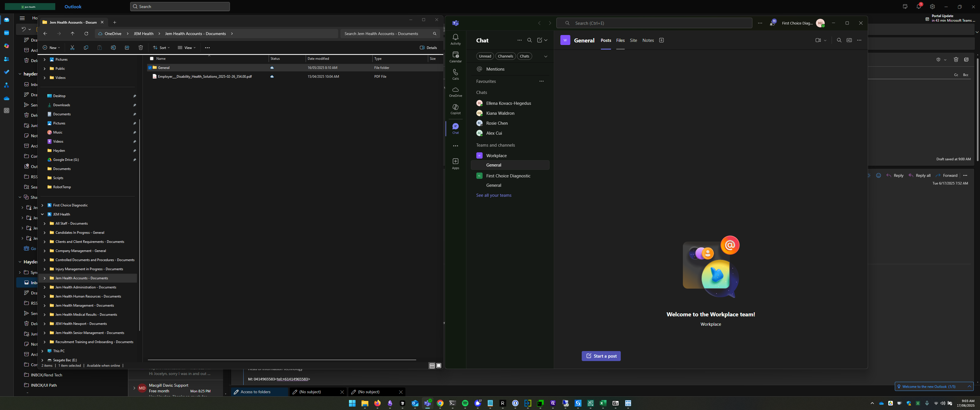Viewport: 980px width, 410px height.
Task: Refresh the File Explorer folder view
Action: [86, 34]
